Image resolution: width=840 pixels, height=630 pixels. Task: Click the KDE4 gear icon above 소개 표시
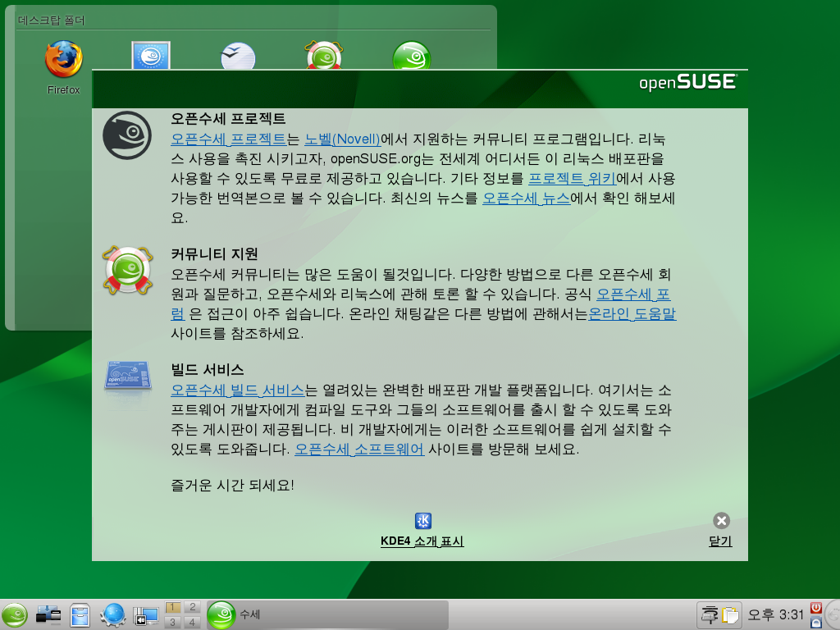(423, 521)
